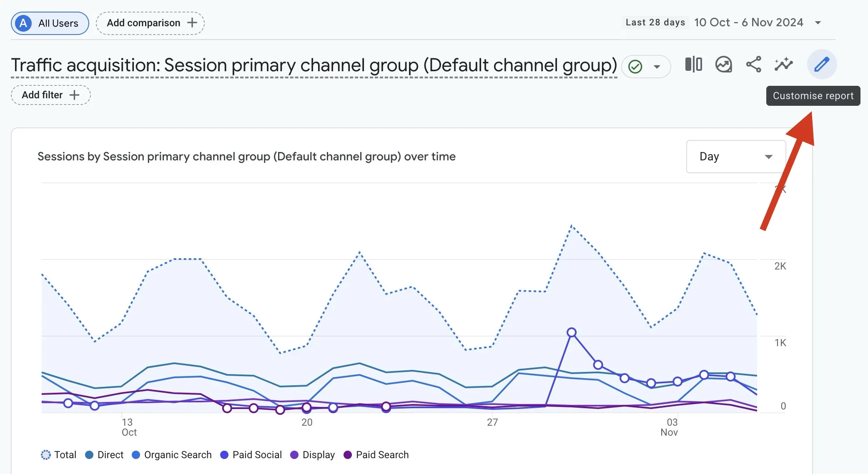The image size is (868, 474).
Task: Open the chart annotations icon
Action: pyautogui.click(x=724, y=65)
